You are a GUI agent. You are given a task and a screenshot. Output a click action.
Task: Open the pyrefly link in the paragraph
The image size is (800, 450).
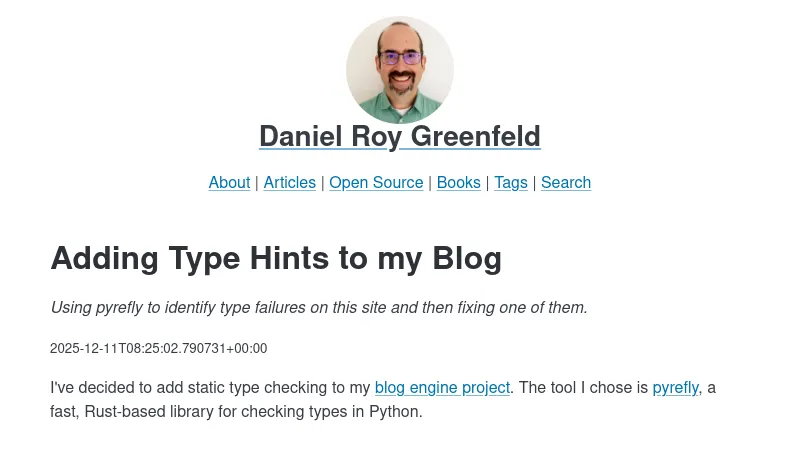(x=675, y=387)
